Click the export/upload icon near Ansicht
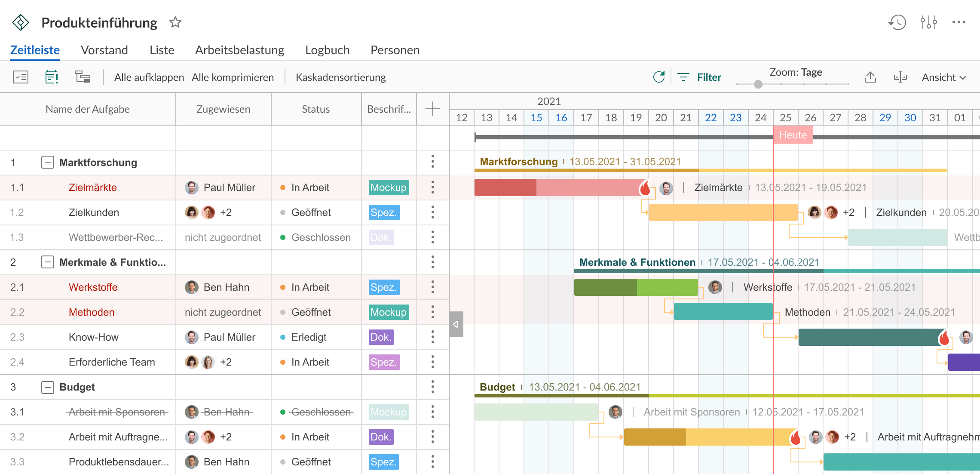 pyautogui.click(x=871, y=77)
